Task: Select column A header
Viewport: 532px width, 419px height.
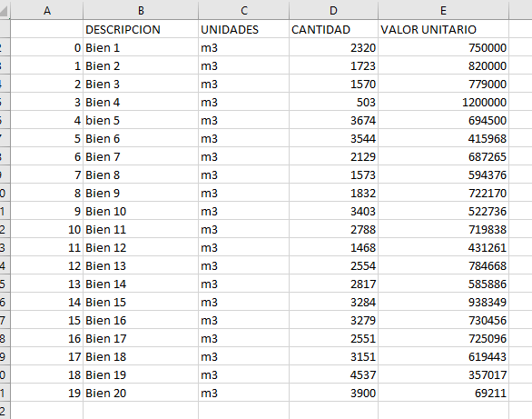Action: tap(47, 10)
